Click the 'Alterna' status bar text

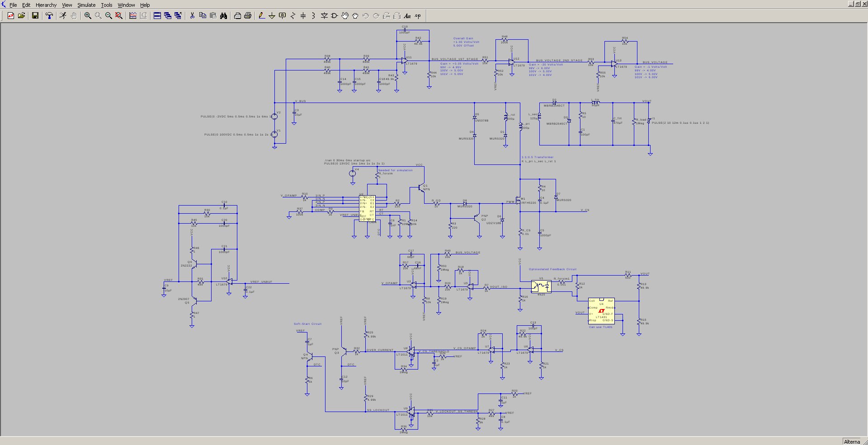tap(852, 441)
